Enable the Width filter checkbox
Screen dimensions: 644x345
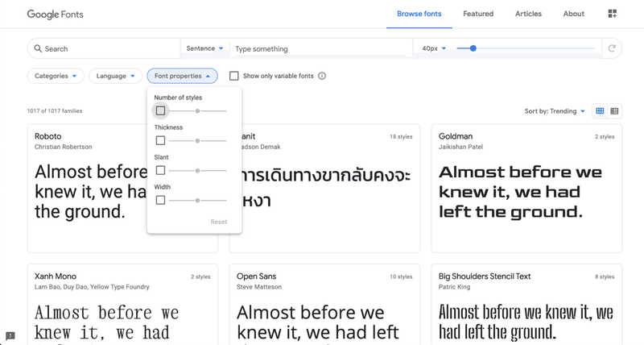(160, 200)
